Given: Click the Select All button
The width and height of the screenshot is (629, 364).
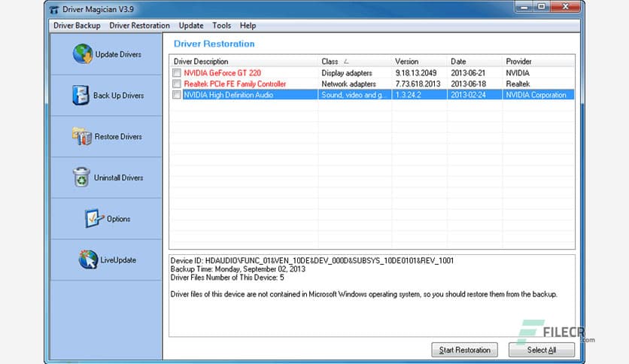Looking at the screenshot, I should [541, 350].
